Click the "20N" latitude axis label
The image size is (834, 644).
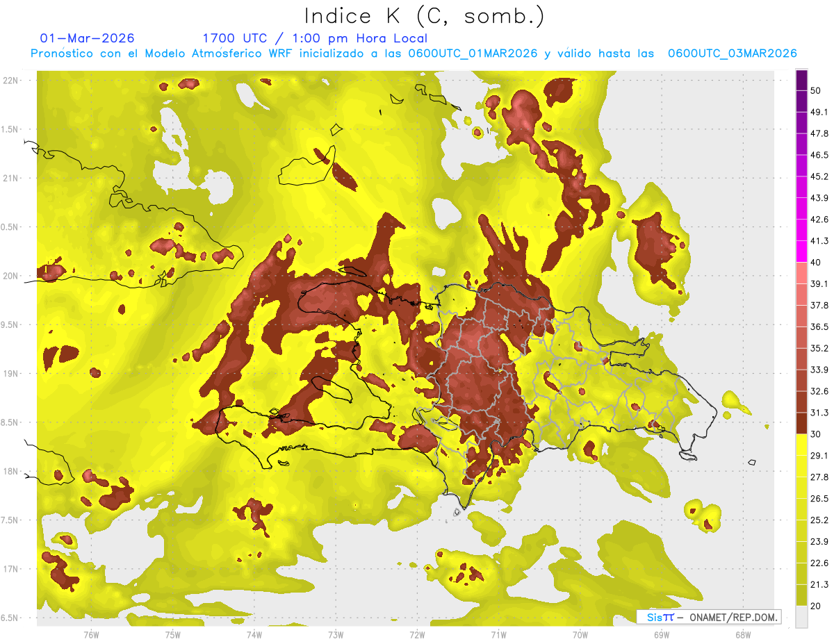click(x=11, y=276)
